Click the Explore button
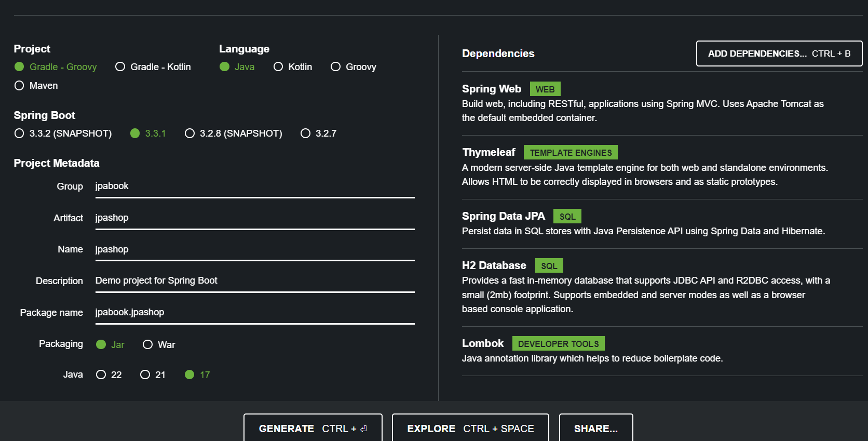This screenshot has width=868, height=441. (470, 428)
